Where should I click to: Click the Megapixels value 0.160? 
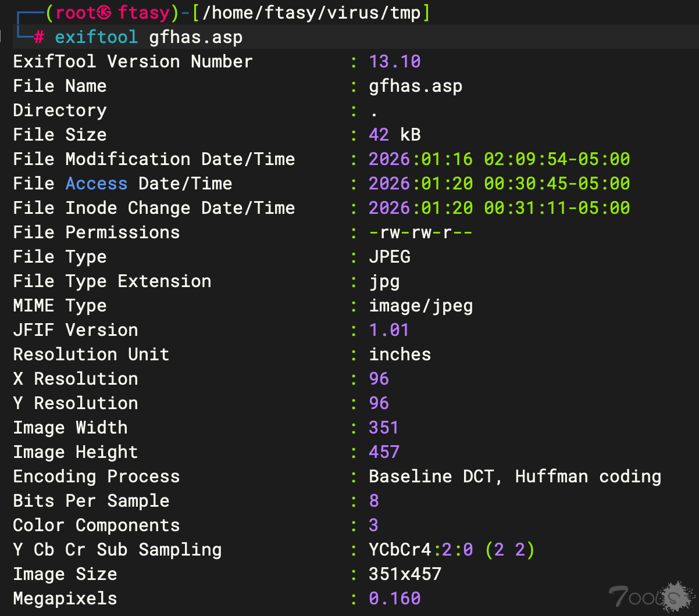pyautogui.click(x=395, y=599)
